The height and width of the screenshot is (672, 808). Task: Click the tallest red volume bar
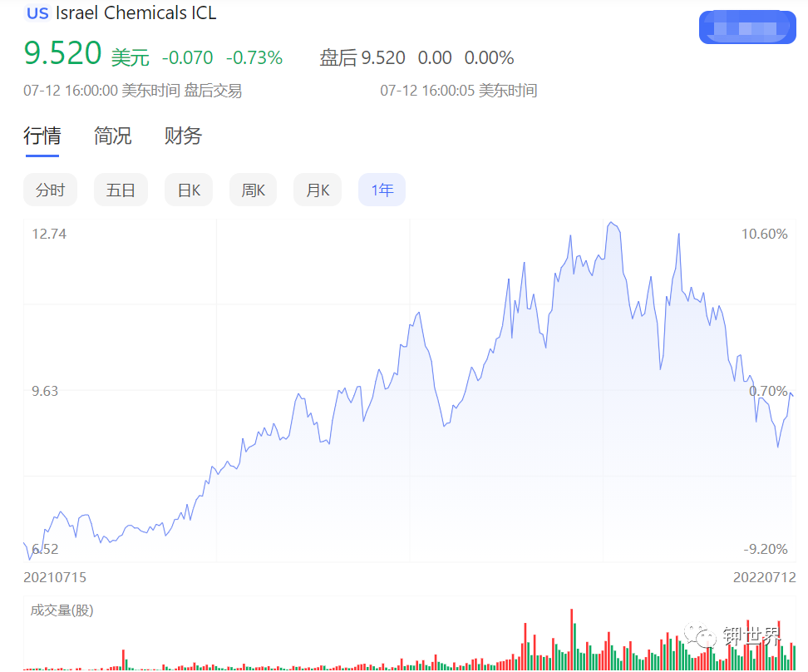(x=571, y=640)
